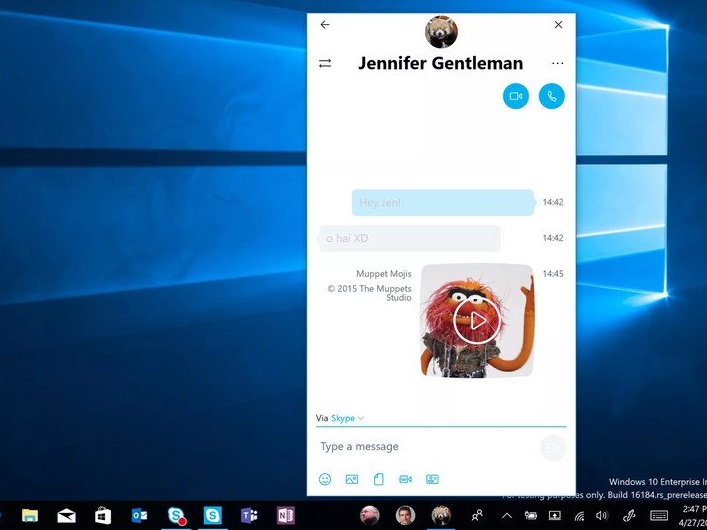Click the Type a message field
This screenshot has height=530, width=707.
[426, 447]
